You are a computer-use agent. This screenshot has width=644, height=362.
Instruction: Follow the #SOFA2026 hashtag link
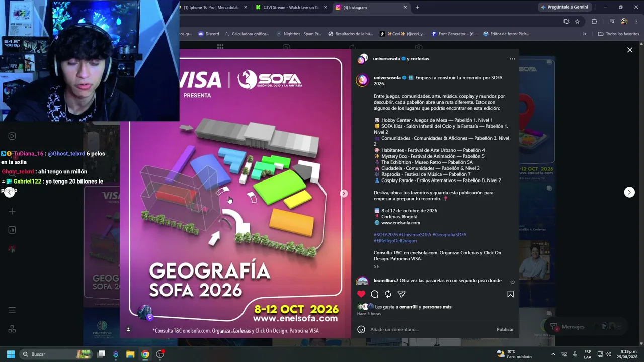tap(386, 235)
